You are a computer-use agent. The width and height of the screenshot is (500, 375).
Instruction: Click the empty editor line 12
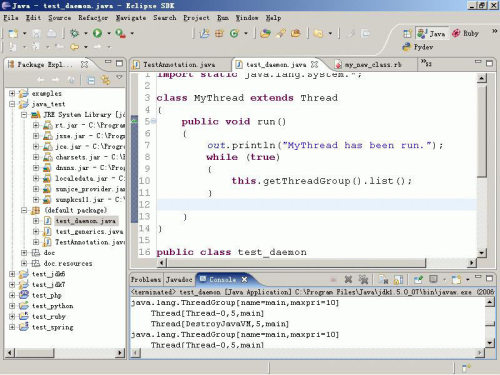tap(316, 205)
